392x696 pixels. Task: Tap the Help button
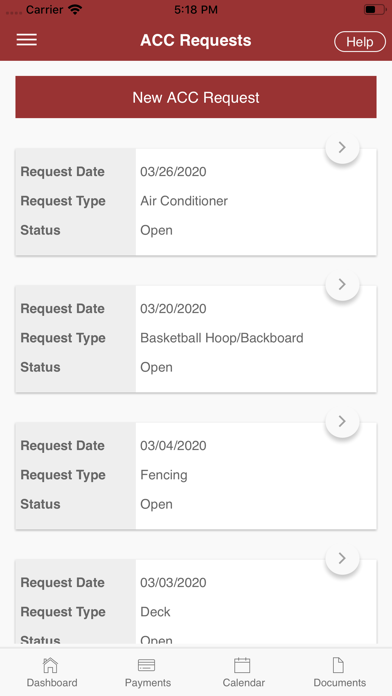click(360, 42)
